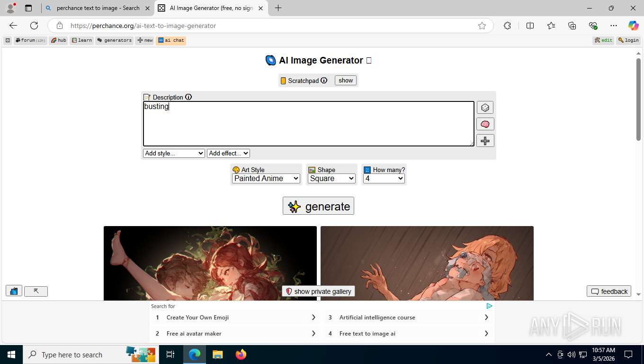
Task: Click in the Description text area
Action: 309,124
